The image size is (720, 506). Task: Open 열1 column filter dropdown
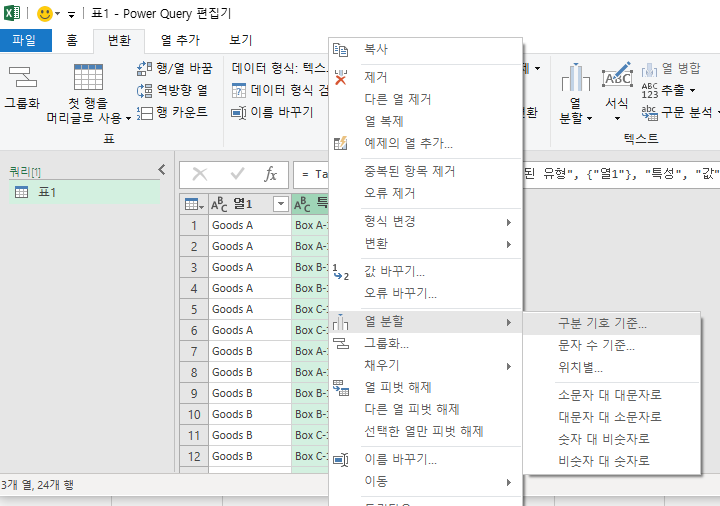281,204
